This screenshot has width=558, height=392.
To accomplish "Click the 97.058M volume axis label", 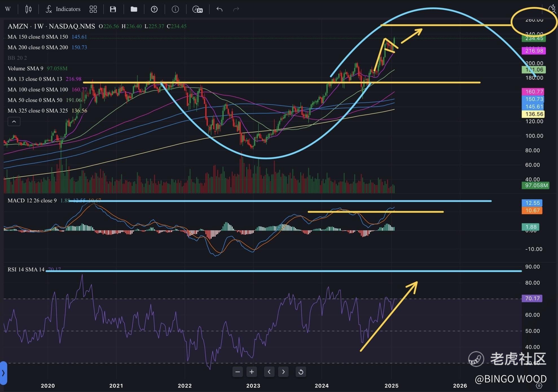I will (x=535, y=185).
